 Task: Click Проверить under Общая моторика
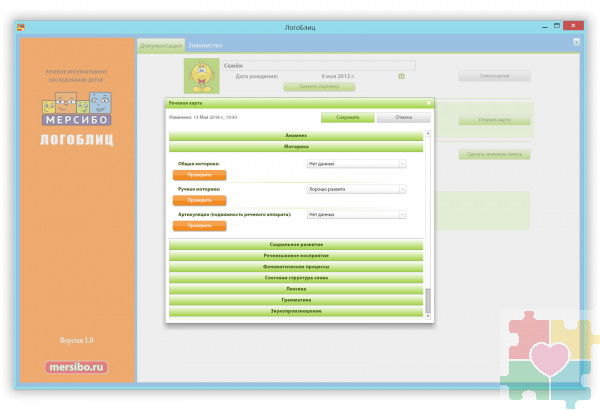(199, 175)
